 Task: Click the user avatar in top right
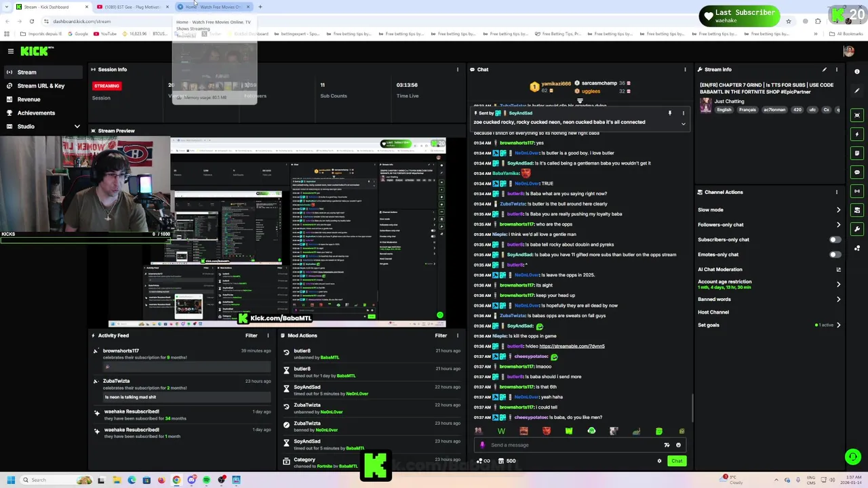coord(848,52)
